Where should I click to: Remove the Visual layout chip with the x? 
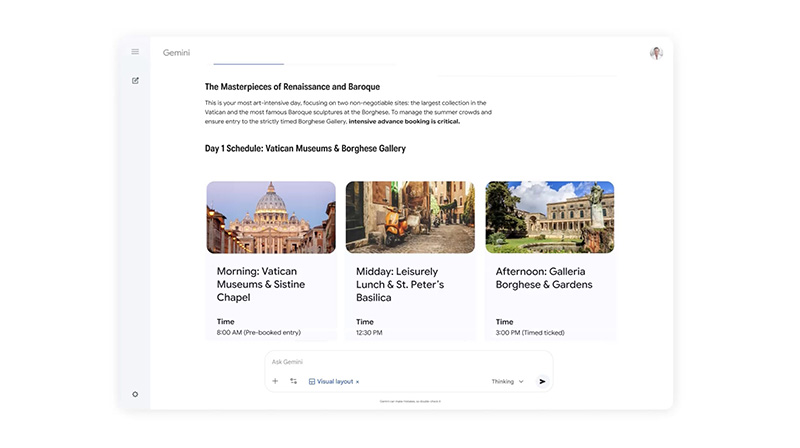tap(358, 382)
